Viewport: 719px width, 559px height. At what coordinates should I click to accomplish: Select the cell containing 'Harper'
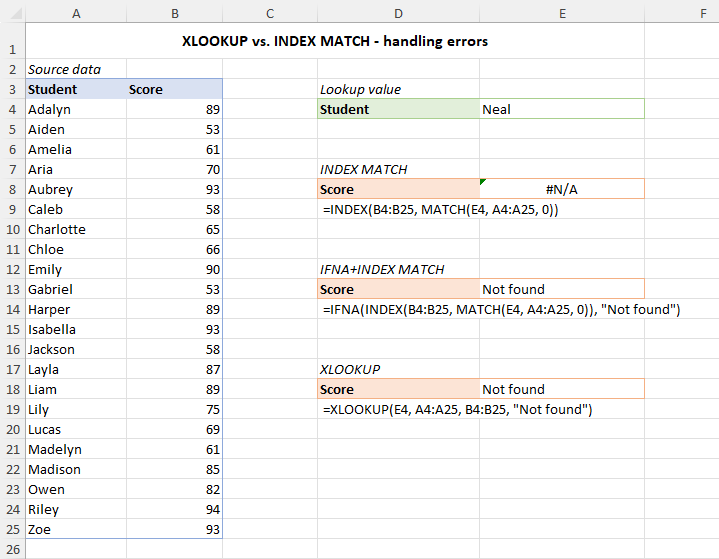76,309
